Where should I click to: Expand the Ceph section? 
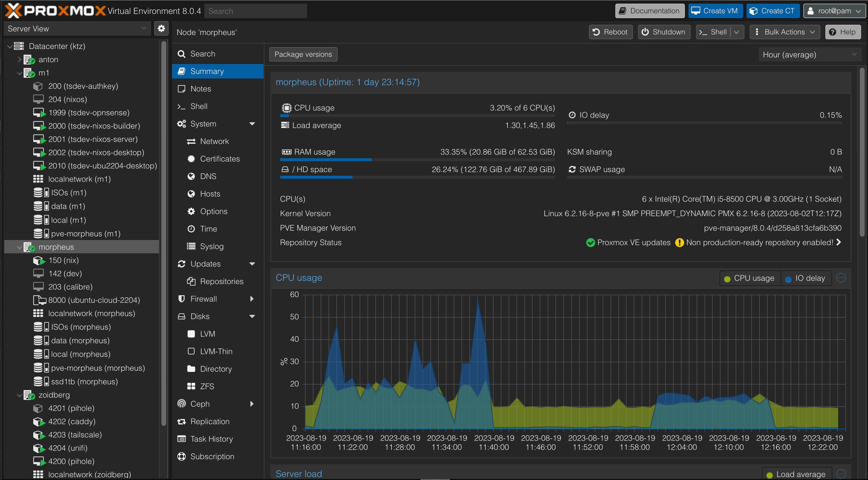252,404
